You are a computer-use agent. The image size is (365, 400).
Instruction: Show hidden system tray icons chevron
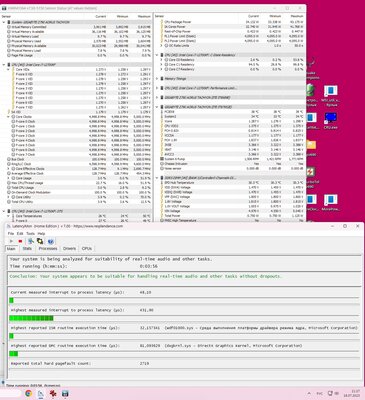pyautogui.click(x=309, y=393)
